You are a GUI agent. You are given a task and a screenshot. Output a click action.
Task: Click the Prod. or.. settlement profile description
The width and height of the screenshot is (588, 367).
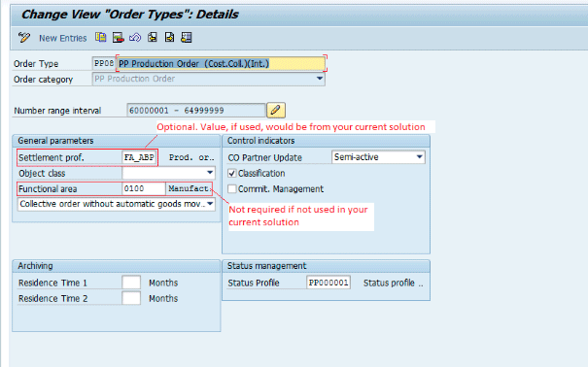click(191, 157)
